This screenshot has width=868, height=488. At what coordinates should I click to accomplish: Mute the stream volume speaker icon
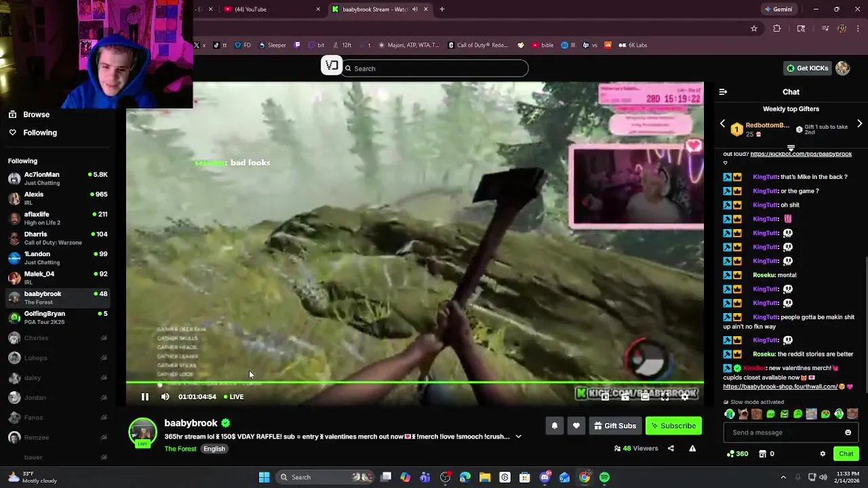pos(165,396)
